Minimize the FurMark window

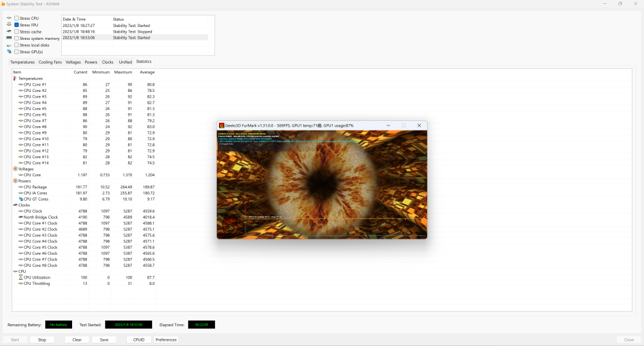tap(388, 125)
